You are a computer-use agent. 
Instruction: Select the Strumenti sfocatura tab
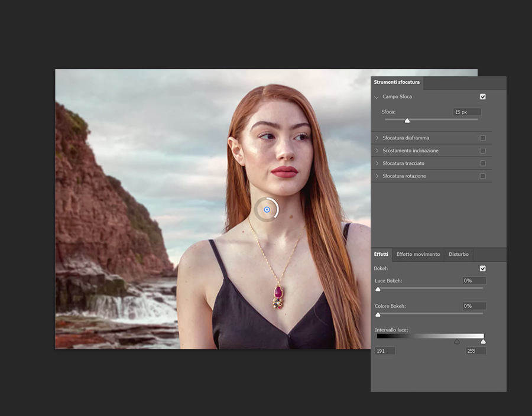[397, 83]
